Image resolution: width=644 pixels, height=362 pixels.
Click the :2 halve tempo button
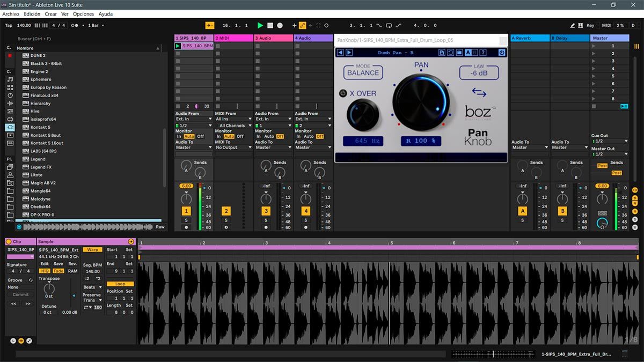87,278
